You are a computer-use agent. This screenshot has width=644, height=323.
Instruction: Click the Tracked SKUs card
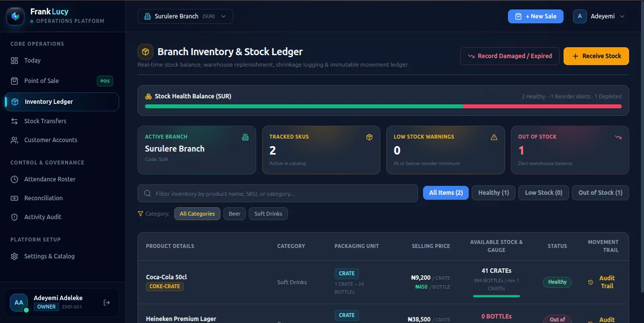(321, 150)
